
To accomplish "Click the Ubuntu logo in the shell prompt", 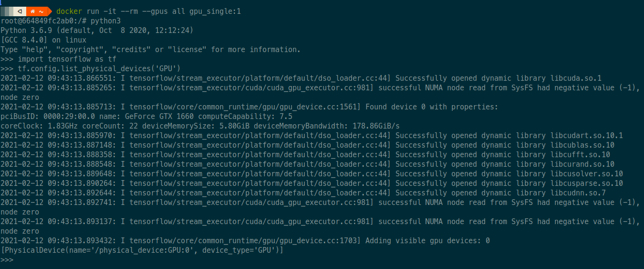I will [20, 11].
